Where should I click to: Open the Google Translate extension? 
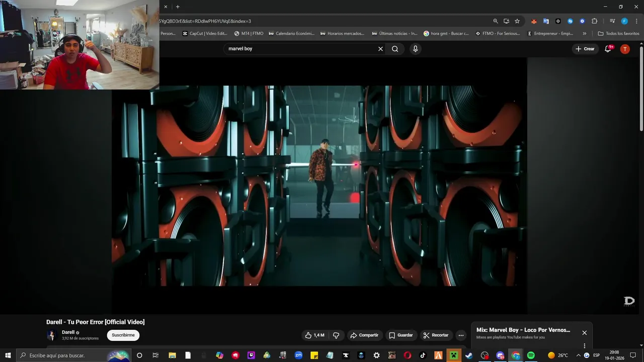(x=546, y=21)
